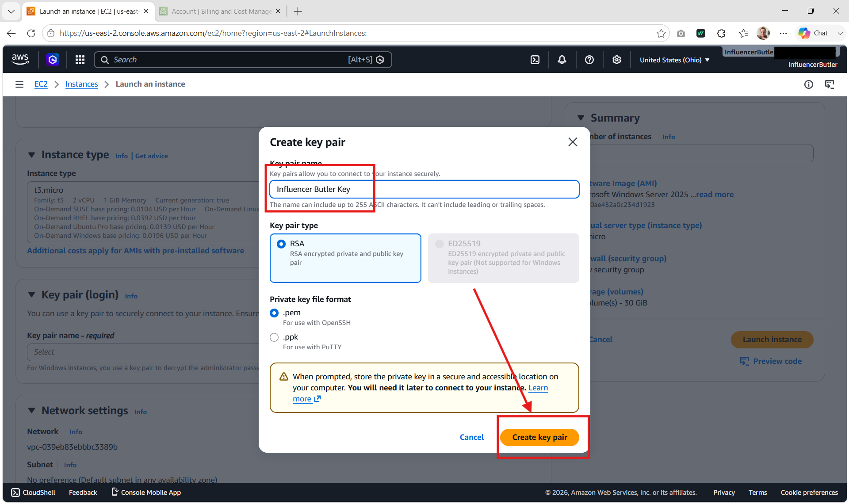The image size is (849, 504).
Task: Open the help question mark menu
Action: (x=589, y=60)
